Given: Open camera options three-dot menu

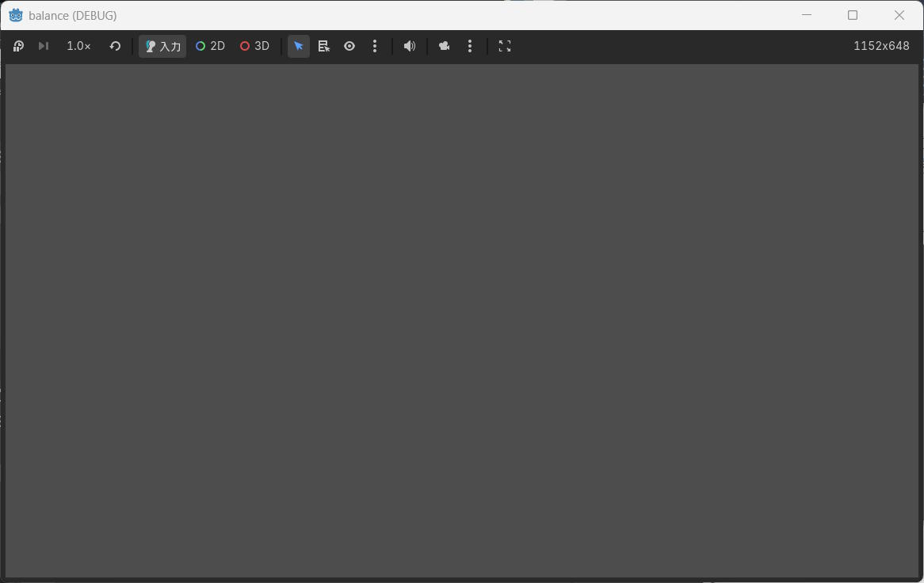Looking at the screenshot, I should [x=470, y=46].
